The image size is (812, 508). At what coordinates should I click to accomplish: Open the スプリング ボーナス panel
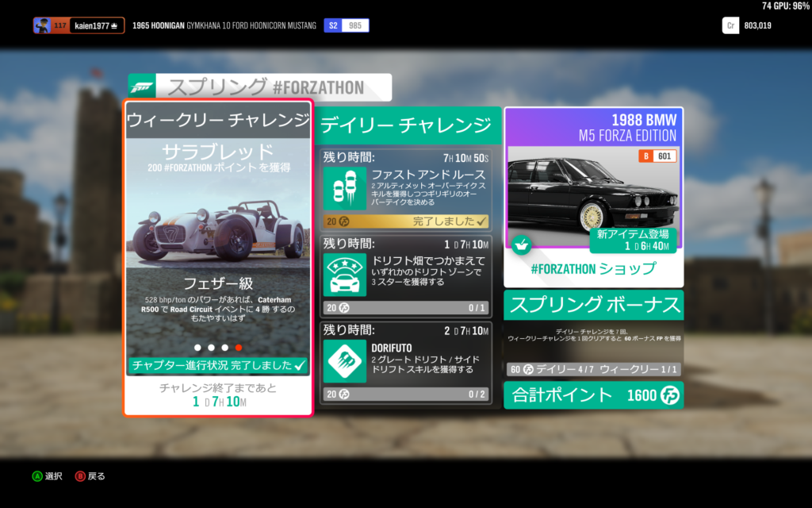point(593,305)
